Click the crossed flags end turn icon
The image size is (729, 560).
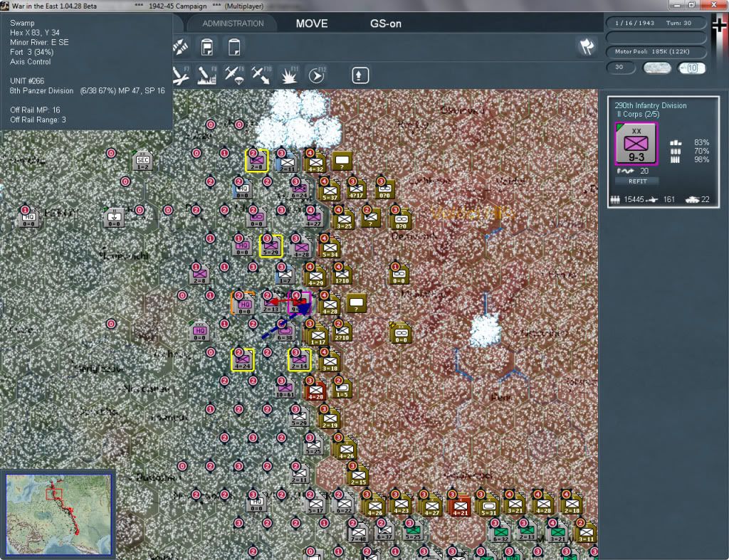(x=587, y=46)
